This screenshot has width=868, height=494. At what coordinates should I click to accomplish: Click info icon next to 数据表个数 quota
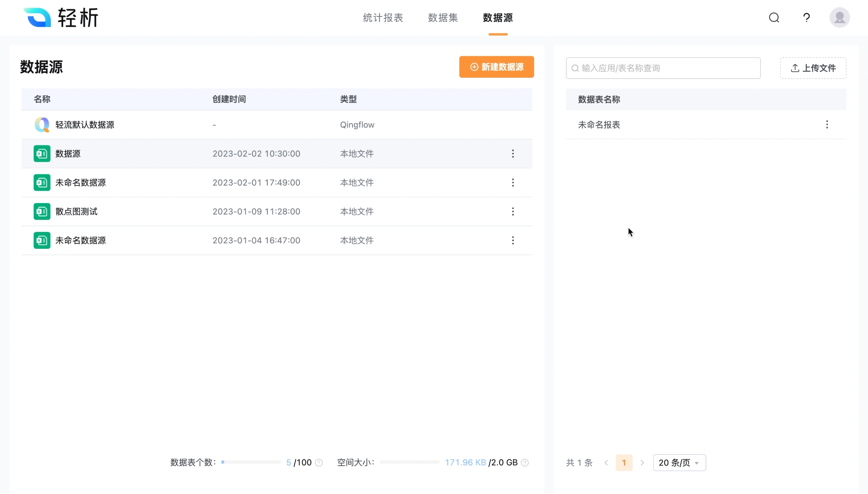[319, 463]
